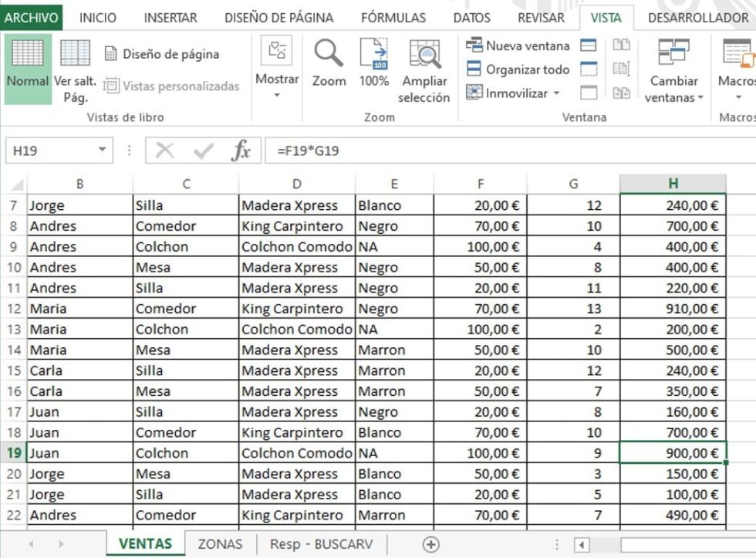Click the Hide window (Ocultar) icon
This screenshot has width=756, height=558.
click(589, 69)
